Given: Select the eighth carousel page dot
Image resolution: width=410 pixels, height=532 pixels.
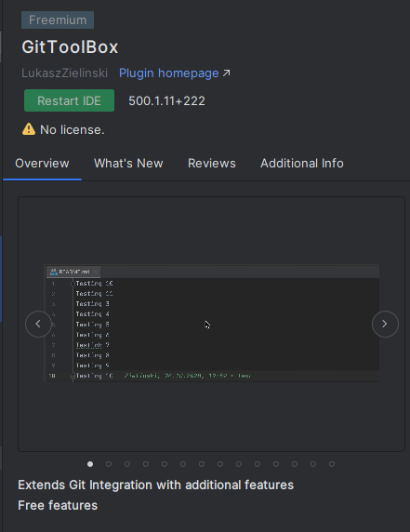Looking at the screenshot, I should click(220, 464).
